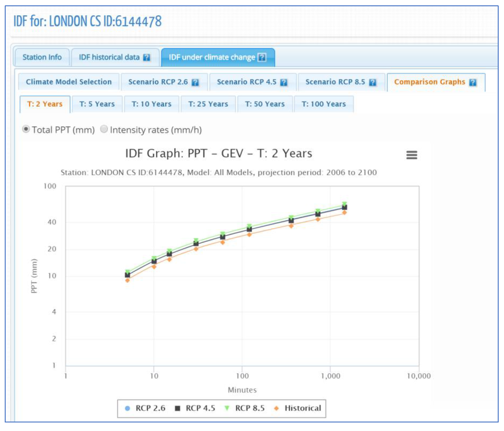Open help icon next to Scenario RCP 4.5
This screenshot has height=431, width=504.
pyautogui.click(x=284, y=82)
